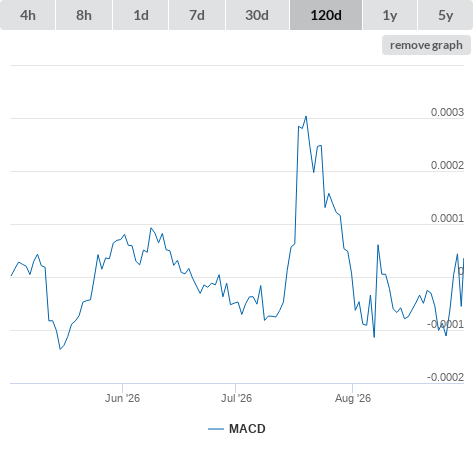
Task: Switch to the 5y time range
Action: pyautogui.click(x=446, y=15)
